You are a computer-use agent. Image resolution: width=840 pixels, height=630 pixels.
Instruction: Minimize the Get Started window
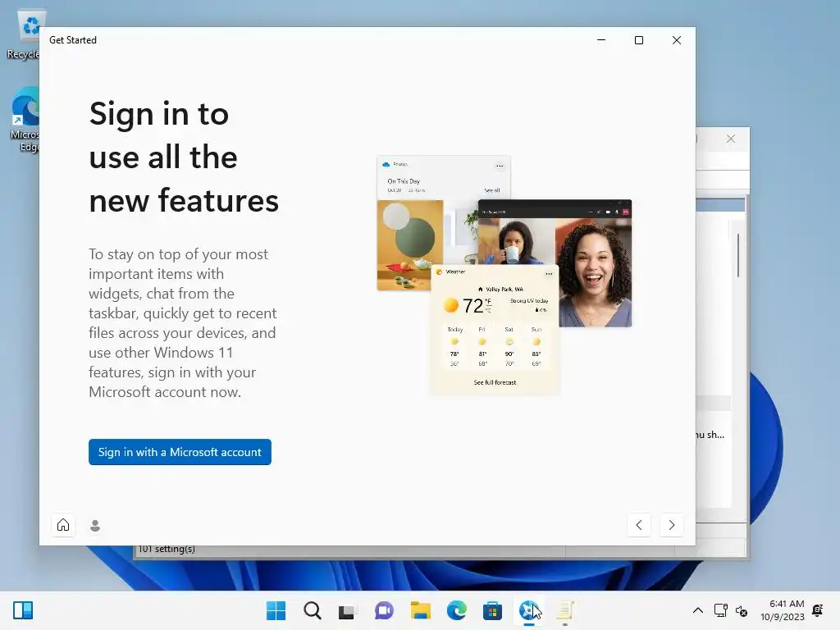601,40
